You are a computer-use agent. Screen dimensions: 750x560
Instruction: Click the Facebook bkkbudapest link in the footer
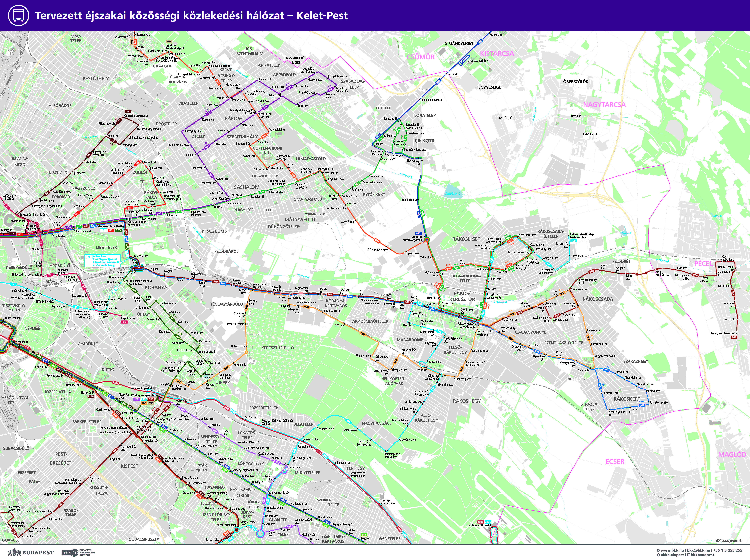pyautogui.click(x=671, y=555)
